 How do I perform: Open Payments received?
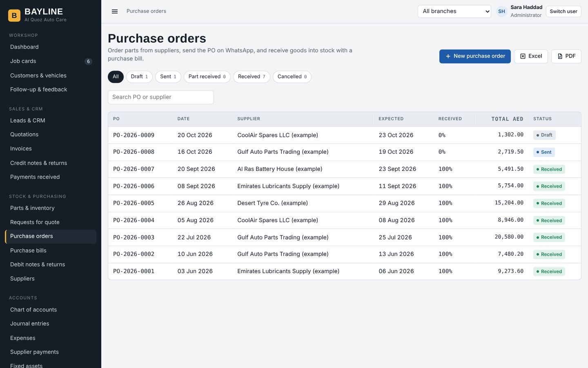[51, 177]
